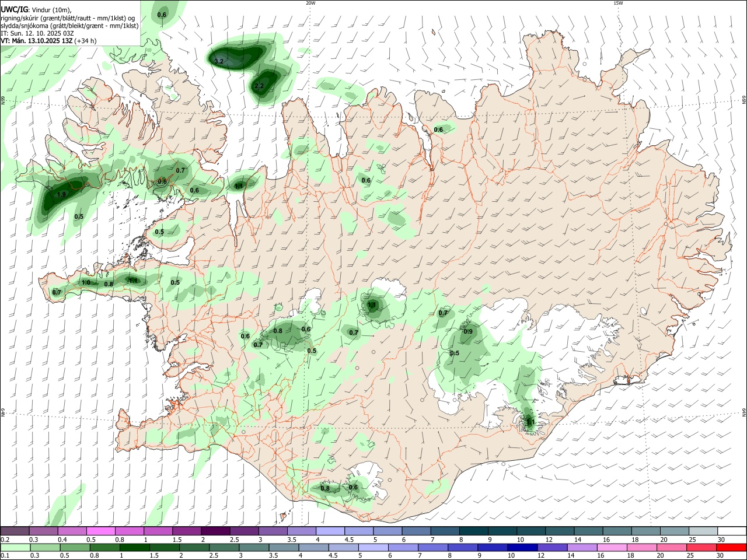Pick the light pink rain swatch starting at 16

(x=612, y=547)
